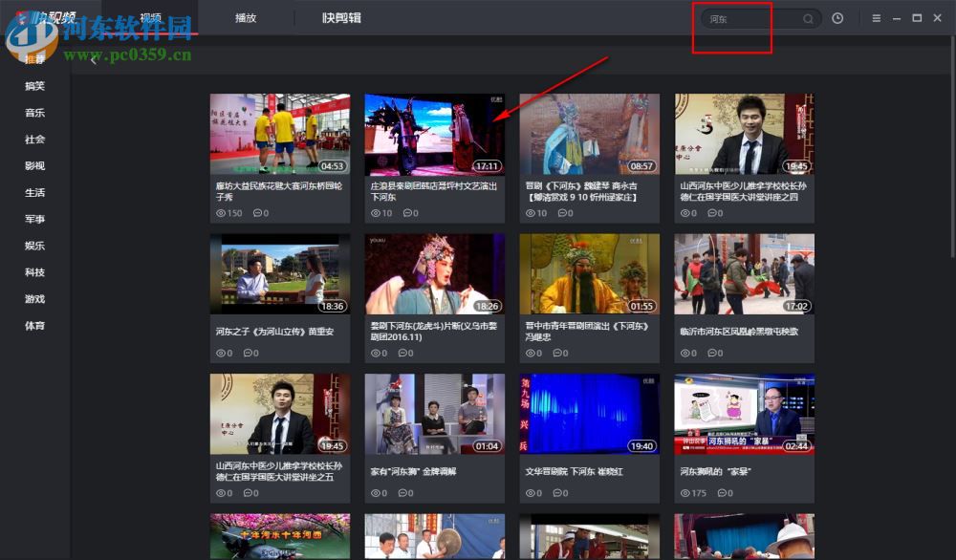The width and height of the screenshot is (956, 560).
Task: Open the 17:11 opera video thumbnail
Action: 435,134
